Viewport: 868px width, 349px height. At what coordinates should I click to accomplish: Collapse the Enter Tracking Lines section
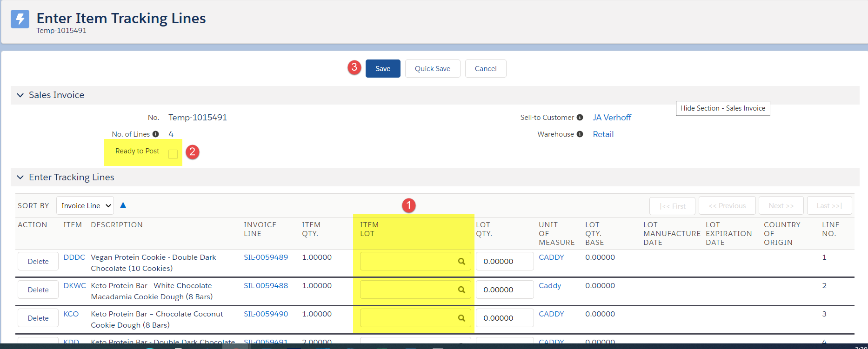point(20,177)
